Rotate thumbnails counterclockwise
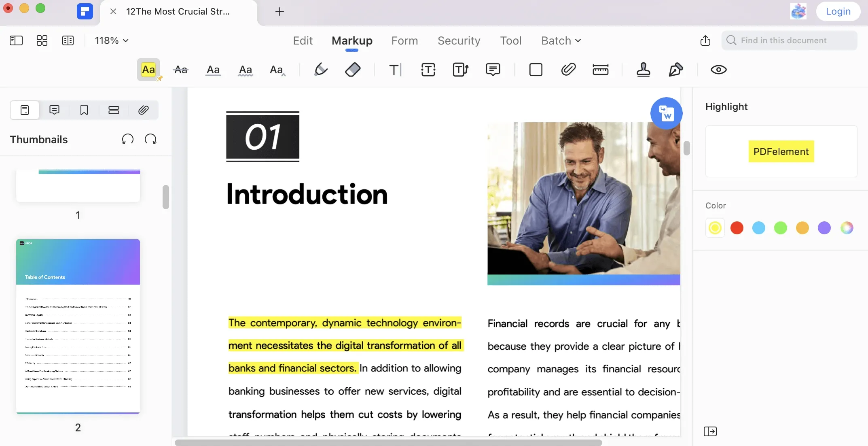868x446 pixels. coord(127,139)
